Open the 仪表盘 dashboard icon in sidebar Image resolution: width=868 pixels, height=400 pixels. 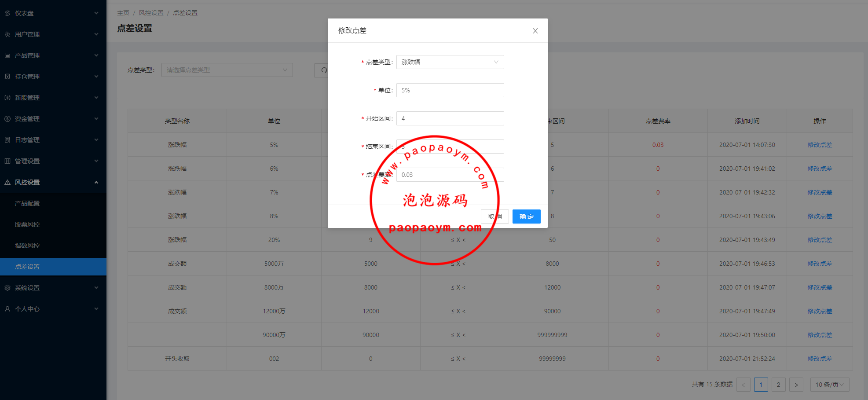point(7,13)
